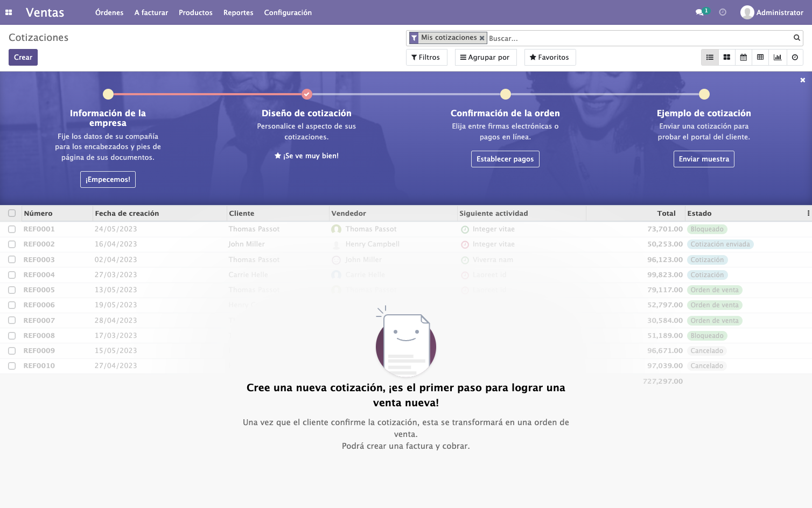Click Henry Campbell vendor in REF0002 row
This screenshot has width=812, height=508.
(x=373, y=244)
